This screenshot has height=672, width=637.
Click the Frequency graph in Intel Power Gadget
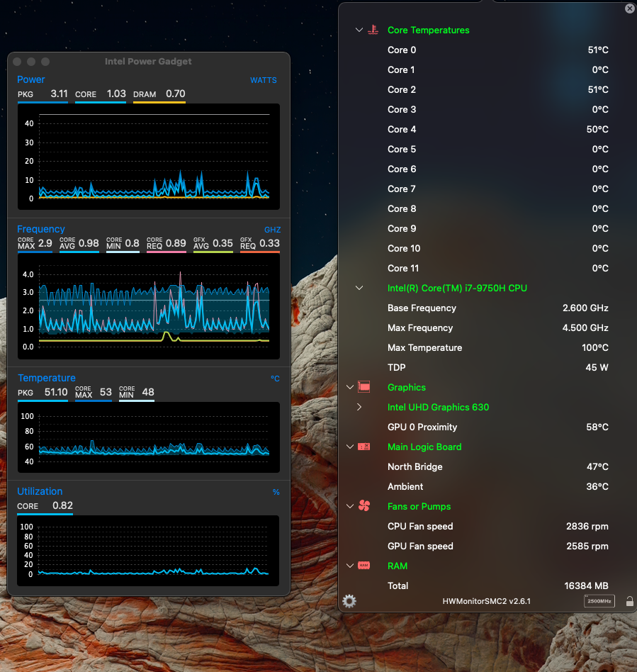click(149, 306)
